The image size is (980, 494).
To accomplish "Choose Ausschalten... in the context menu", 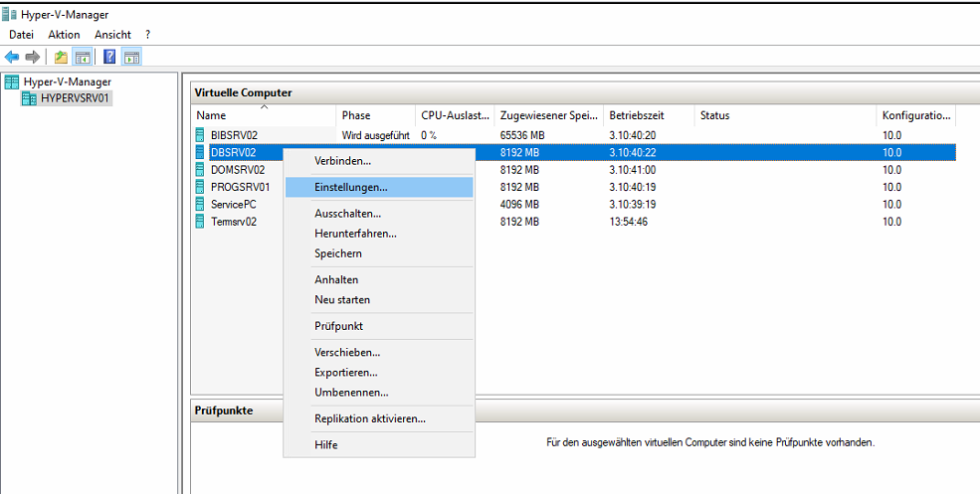I will tap(379, 214).
